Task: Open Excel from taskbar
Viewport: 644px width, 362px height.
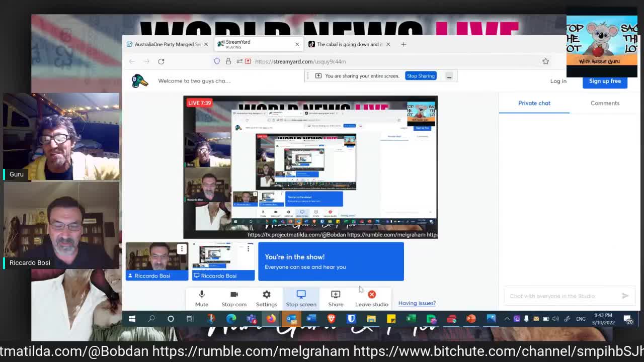Action: click(x=411, y=319)
